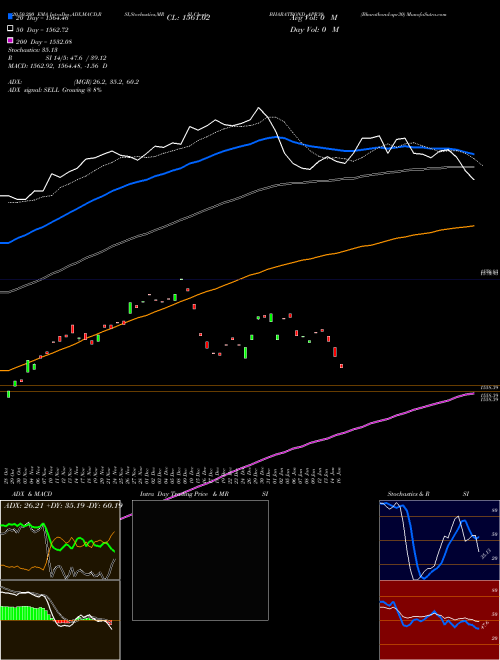Screen dimensions: 500x660
Task: Click the Avg Vol: 0 M text
Action: tap(314, 18)
